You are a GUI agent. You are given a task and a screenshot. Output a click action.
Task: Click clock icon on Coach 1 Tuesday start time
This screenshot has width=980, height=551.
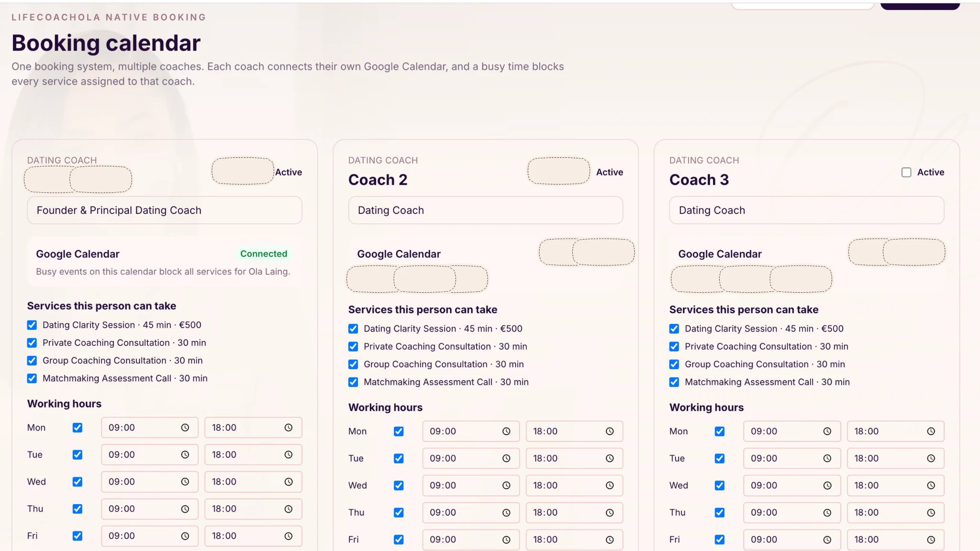pos(185,455)
